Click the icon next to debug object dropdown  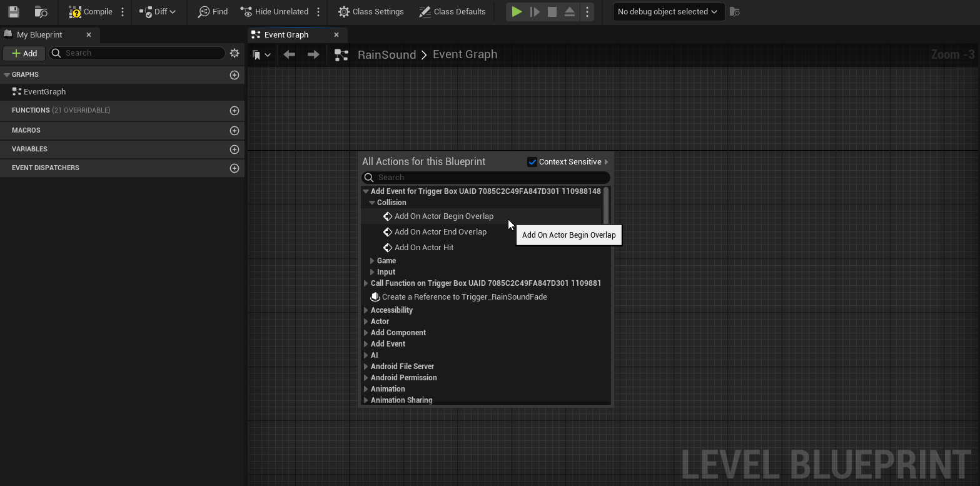[735, 11]
